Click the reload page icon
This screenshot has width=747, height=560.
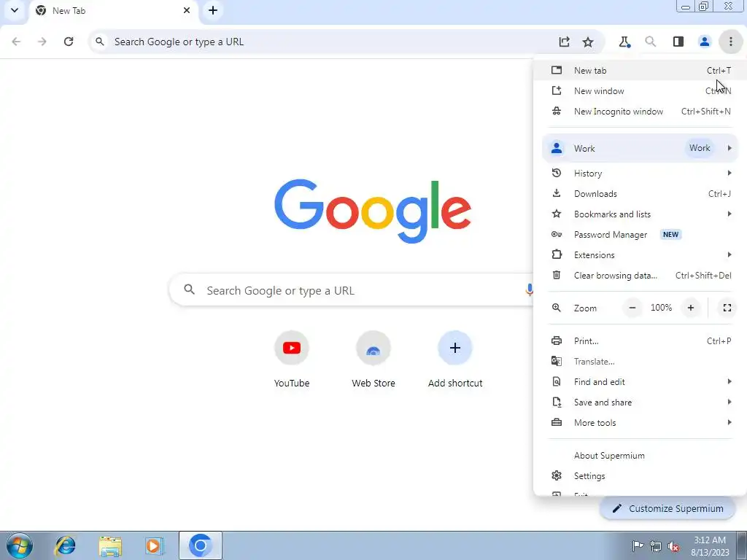(69, 42)
